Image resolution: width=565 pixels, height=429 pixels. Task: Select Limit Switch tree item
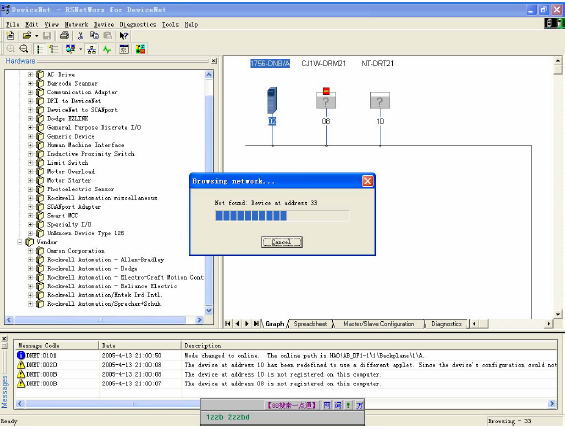tap(67, 163)
